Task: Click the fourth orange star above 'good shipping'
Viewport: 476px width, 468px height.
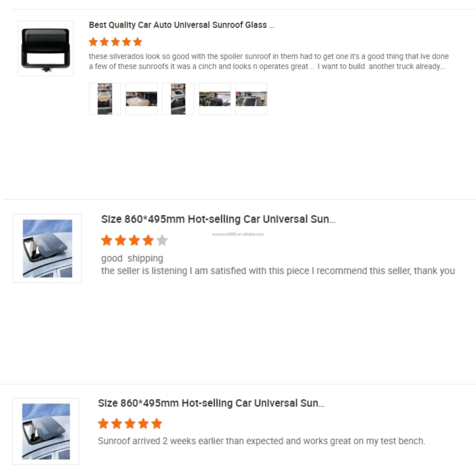Action: [x=148, y=240]
